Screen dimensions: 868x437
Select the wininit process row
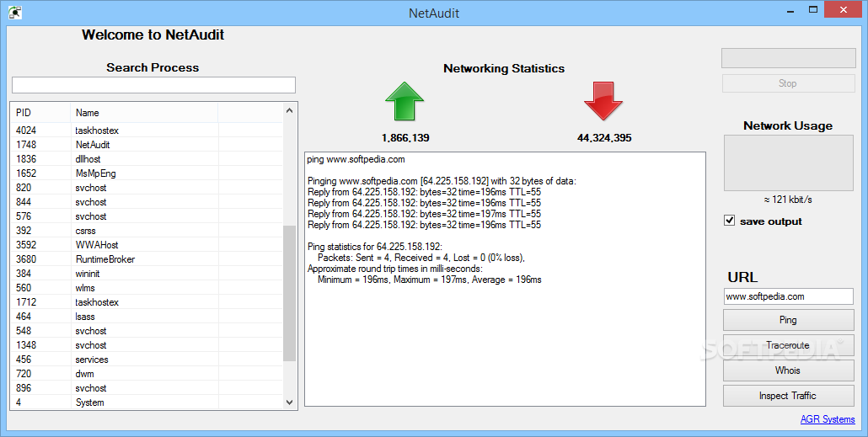147,274
